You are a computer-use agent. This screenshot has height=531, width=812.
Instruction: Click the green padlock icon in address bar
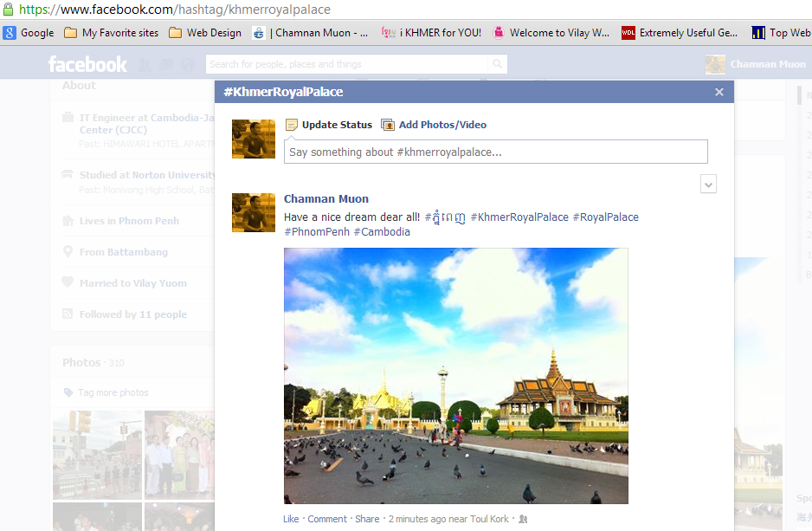8,9
